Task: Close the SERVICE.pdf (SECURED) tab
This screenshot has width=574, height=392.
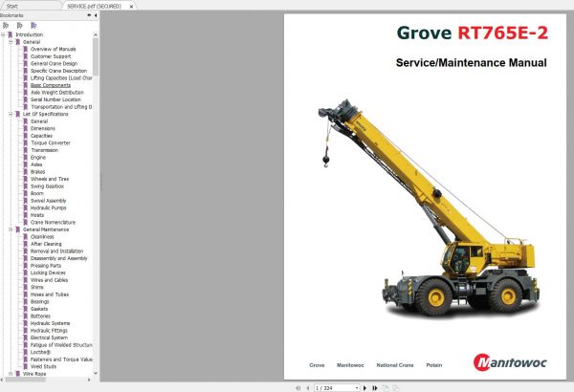Action: (131, 7)
